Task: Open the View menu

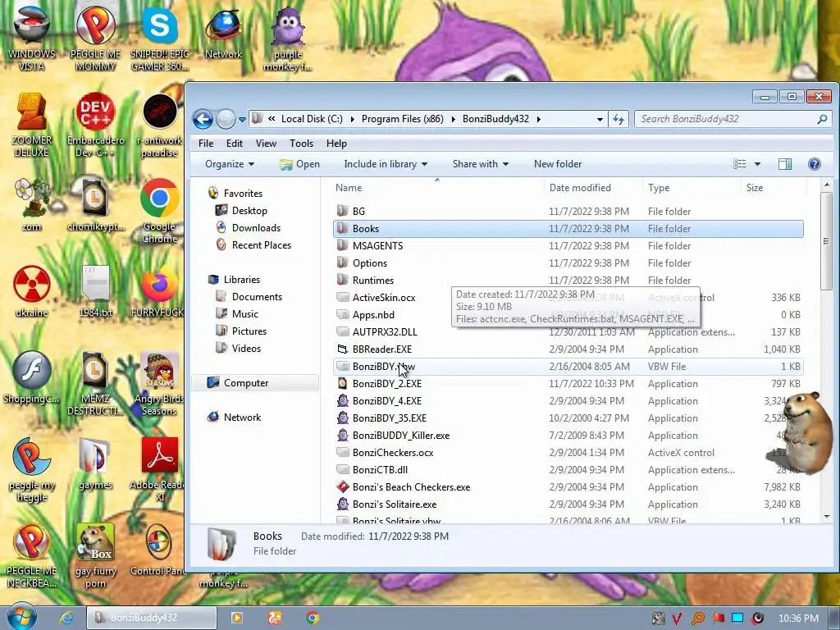Action: [266, 144]
